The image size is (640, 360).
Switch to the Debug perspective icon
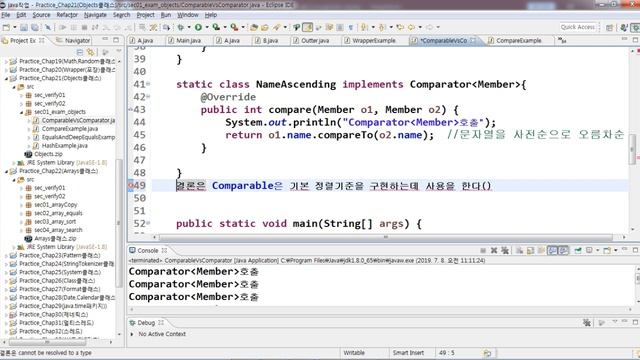(636, 27)
